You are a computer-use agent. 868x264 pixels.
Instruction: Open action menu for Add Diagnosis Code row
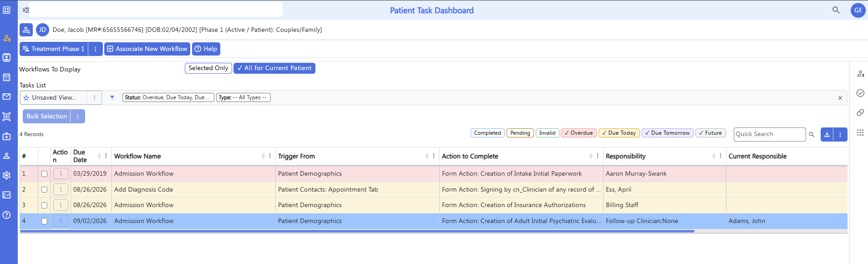(x=61, y=189)
